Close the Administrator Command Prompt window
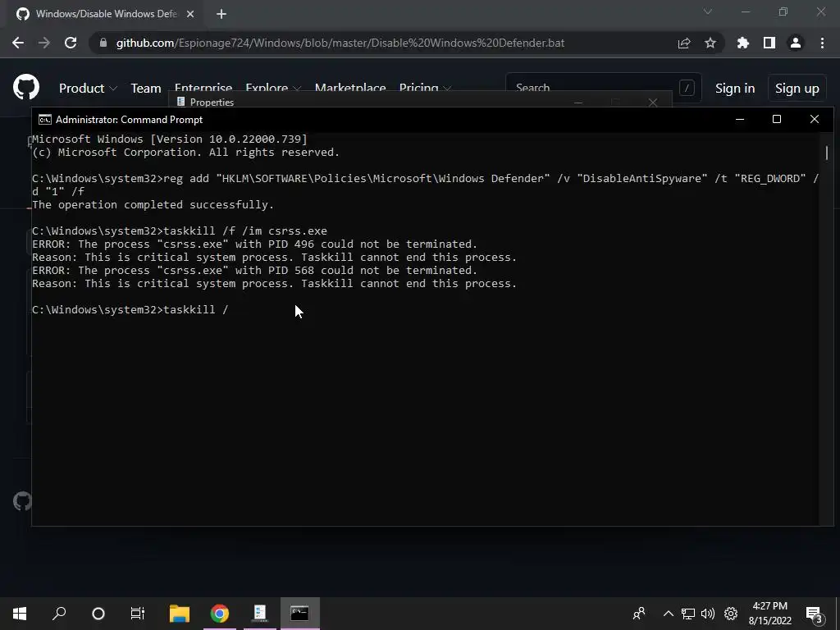The height and width of the screenshot is (630, 840). (815, 120)
